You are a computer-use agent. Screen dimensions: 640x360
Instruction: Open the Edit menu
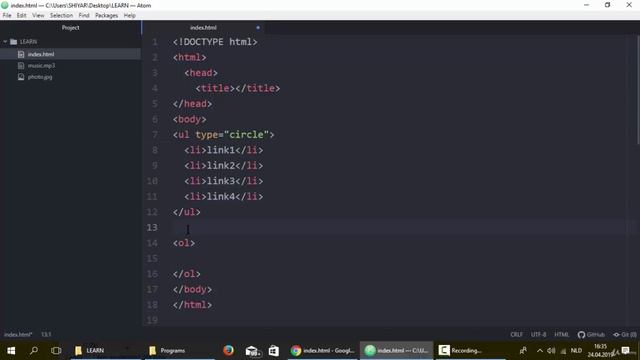pyautogui.click(x=21, y=16)
